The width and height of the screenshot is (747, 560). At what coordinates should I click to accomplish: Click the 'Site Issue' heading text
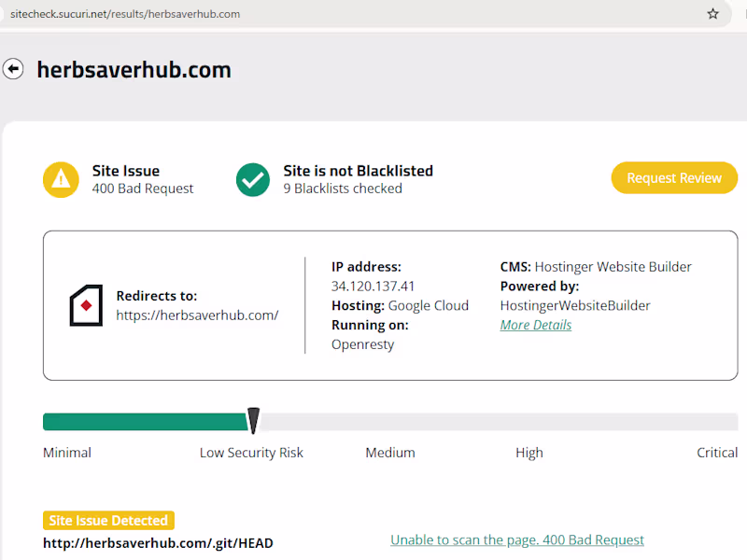(x=126, y=171)
